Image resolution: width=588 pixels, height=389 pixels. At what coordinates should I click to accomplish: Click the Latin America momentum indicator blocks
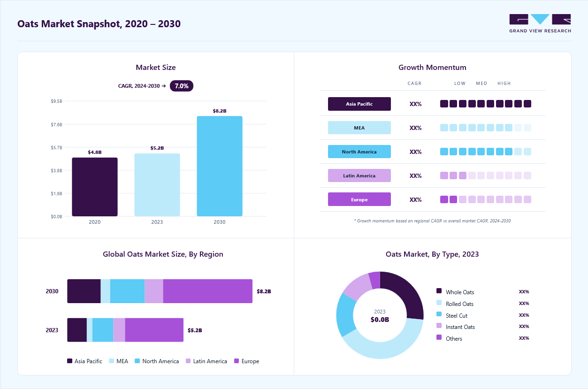tap(486, 175)
